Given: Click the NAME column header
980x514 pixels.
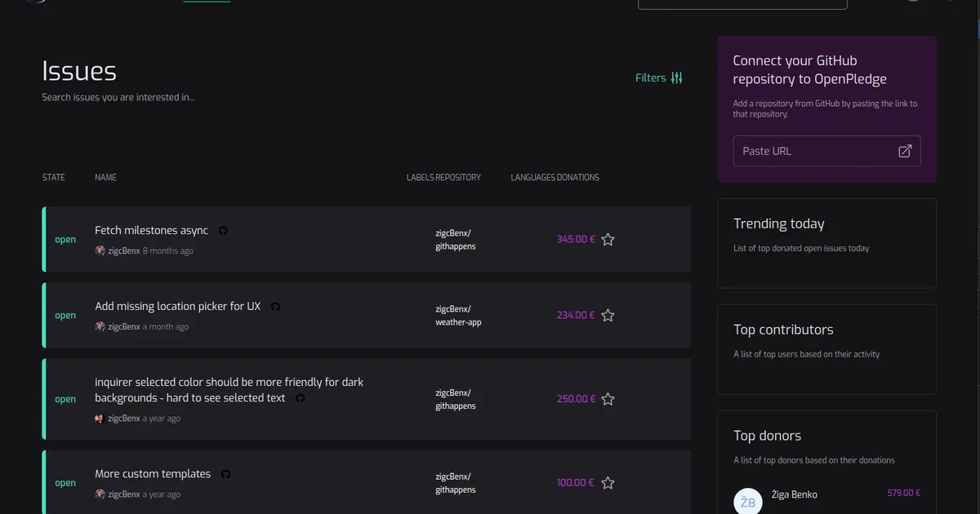Looking at the screenshot, I should [105, 177].
